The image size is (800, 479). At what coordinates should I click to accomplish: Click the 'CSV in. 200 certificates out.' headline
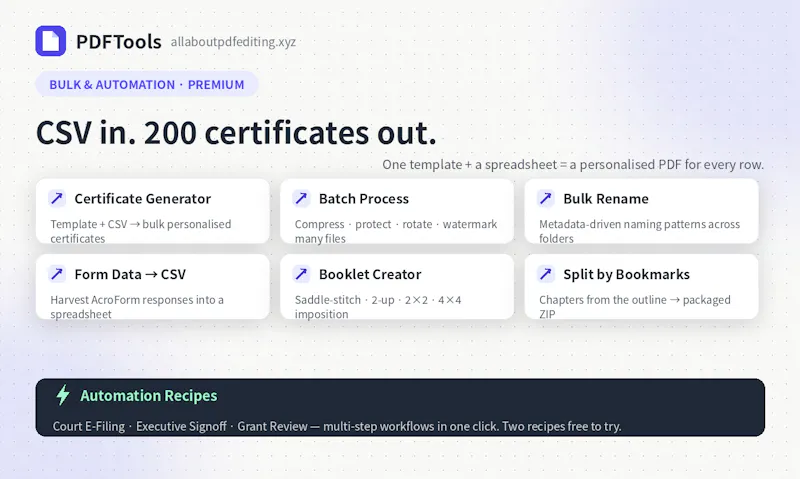(x=236, y=133)
